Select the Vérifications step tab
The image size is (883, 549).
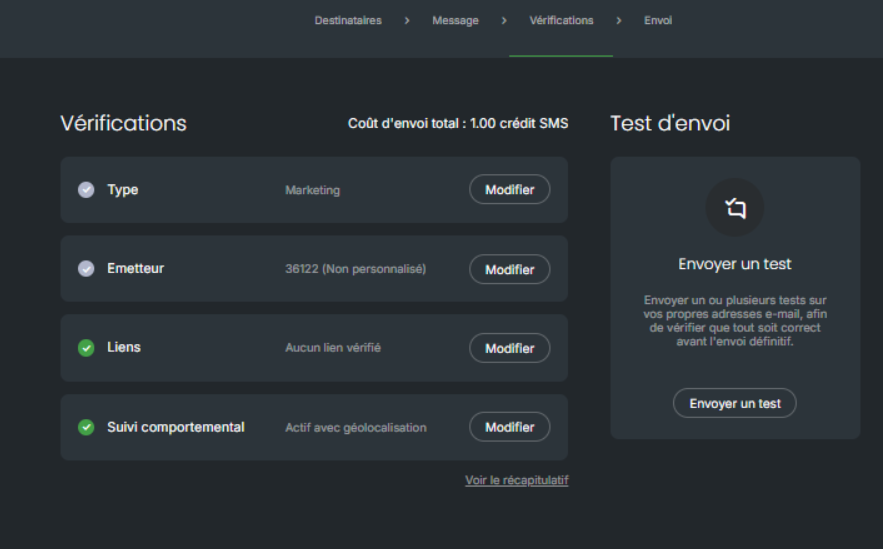click(561, 20)
